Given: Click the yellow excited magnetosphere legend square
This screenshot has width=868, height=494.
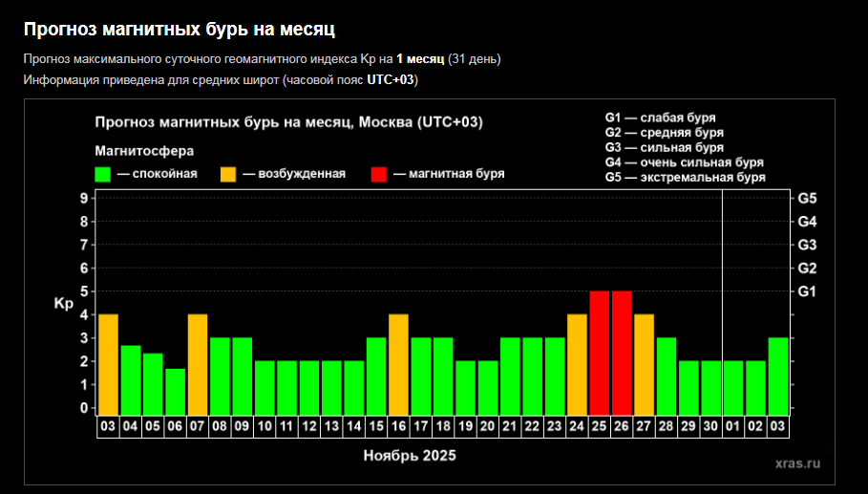Looking at the screenshot, I should click(228, 174).
